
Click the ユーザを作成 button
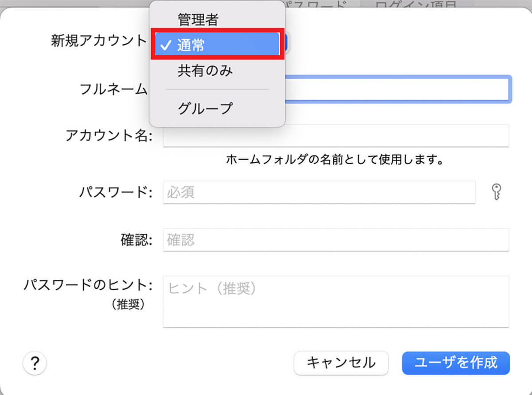[456, 363]
